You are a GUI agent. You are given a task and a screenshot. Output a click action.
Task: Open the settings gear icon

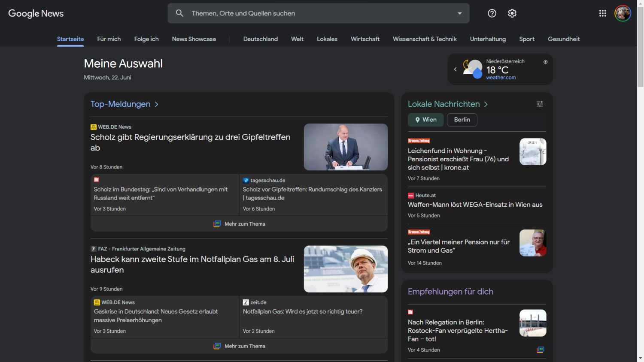point(512,13)
